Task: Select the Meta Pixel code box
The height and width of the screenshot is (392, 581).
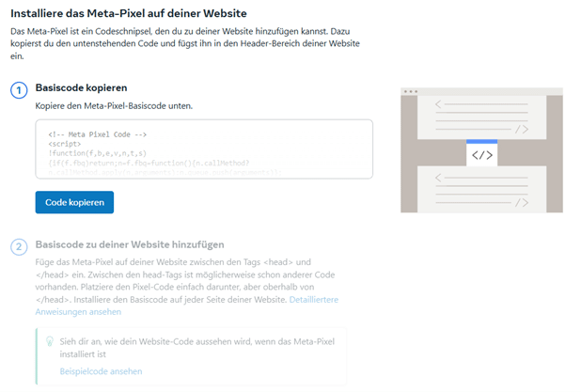Action: (x=204, y=149)
